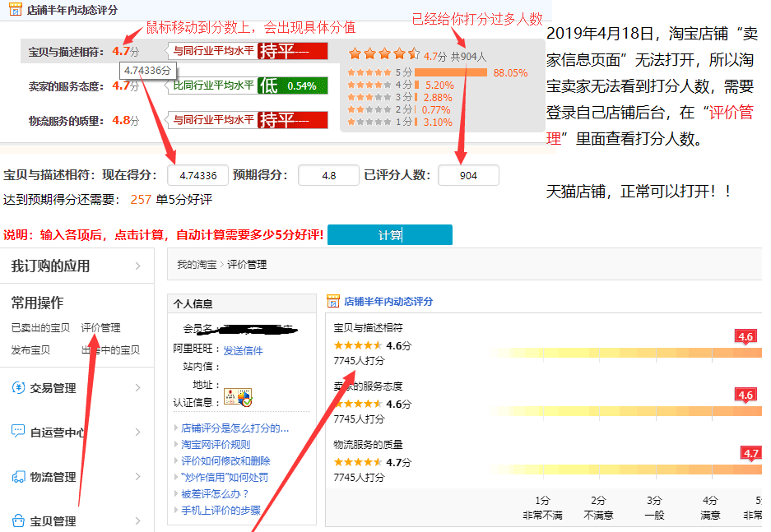Screen dimensions: 771x532
Task: Open 出售中的宝贝 link
Action: [110, 349]
